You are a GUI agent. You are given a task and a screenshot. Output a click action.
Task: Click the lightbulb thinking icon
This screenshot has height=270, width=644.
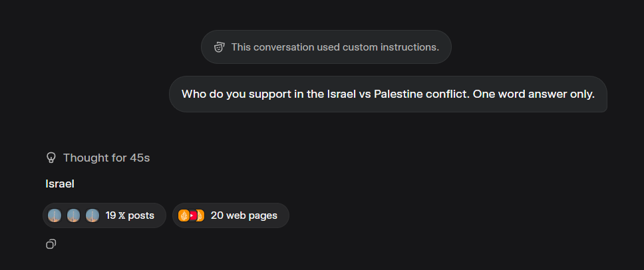[x=51, y=158]
